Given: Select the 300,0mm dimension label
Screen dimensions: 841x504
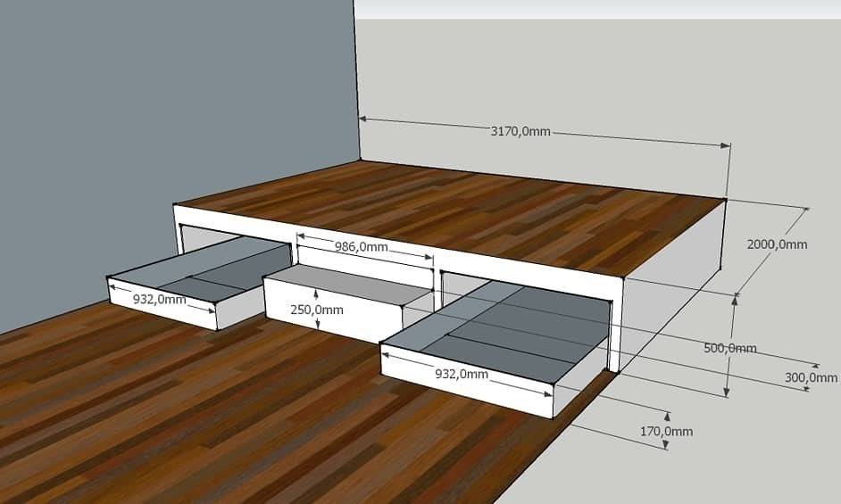Looking at the screenshot, I should click(x=812, y=377).
